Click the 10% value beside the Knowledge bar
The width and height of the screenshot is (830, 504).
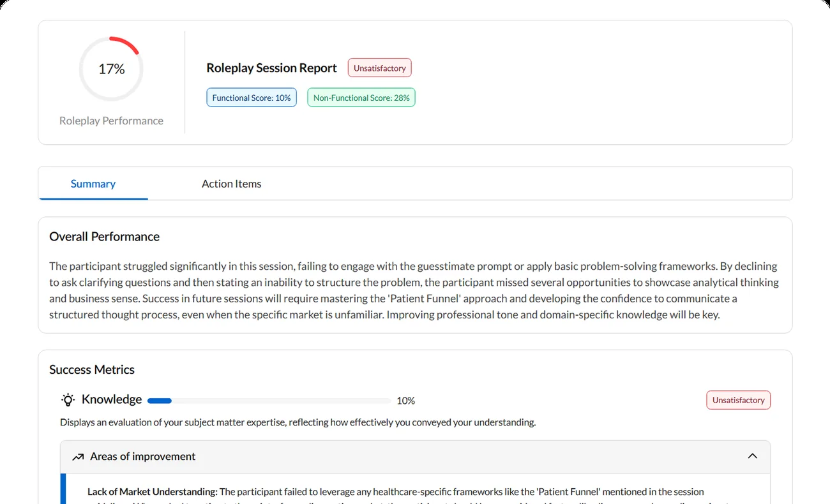[406, 401]
